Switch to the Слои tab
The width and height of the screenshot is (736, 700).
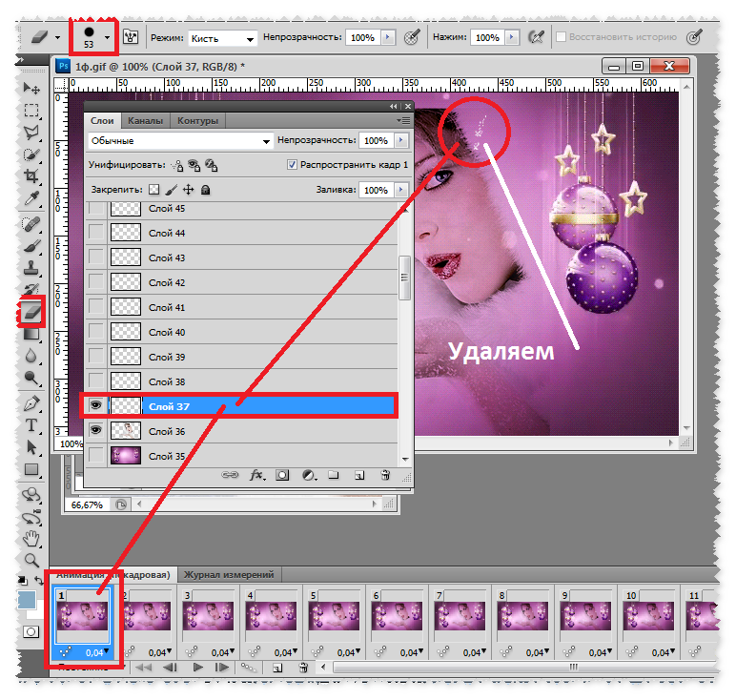pos(102,121)
